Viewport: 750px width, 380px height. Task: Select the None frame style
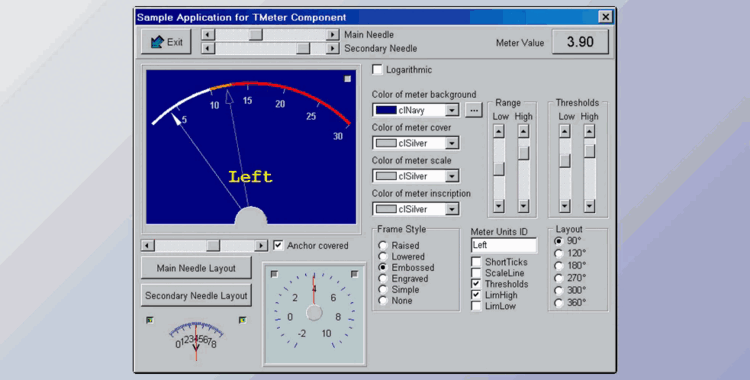pos(383,301)
